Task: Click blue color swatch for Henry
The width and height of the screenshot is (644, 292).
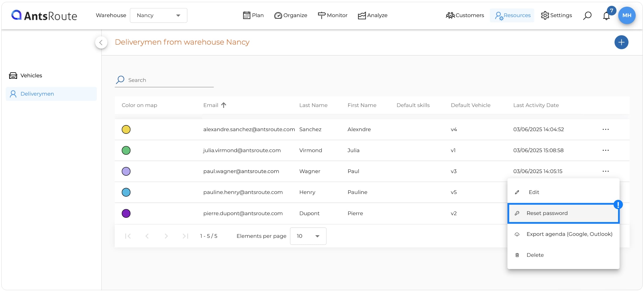Action: tap(126, 192)
